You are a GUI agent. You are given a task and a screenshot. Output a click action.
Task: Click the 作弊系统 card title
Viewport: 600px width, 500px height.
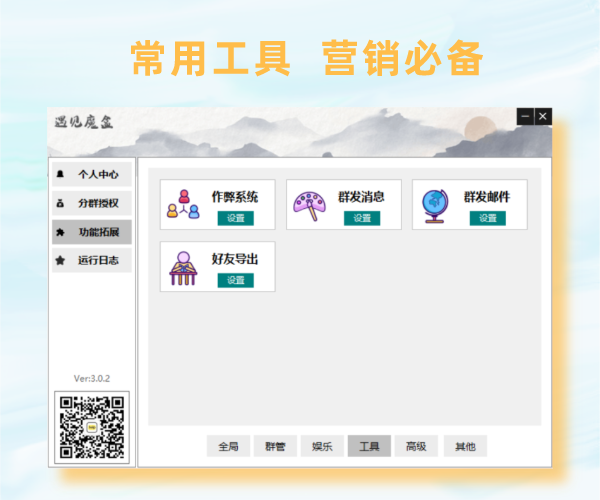point(235,197)
